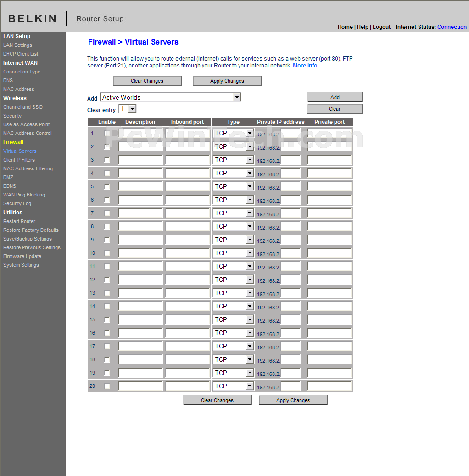This screenshot has height=476, width=469.
Task: Click the Connection internet status link
Action: (452, 27)
